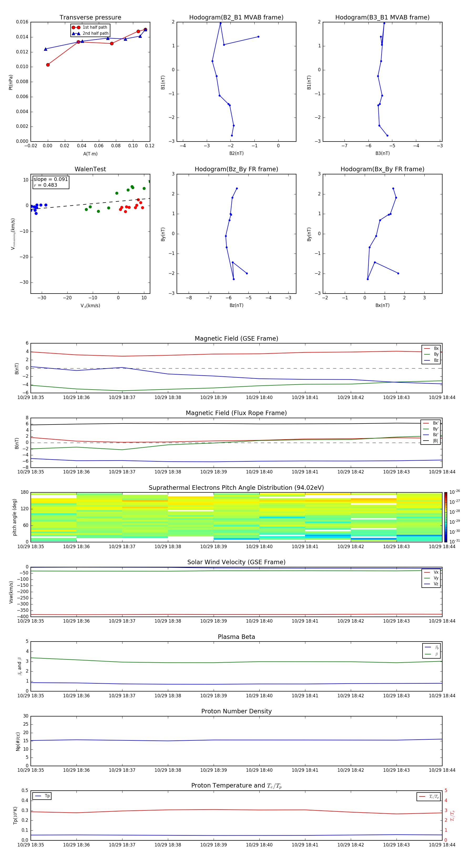473x868 pixels.
Task: Click the "Np(#/cc)" y-axis label
Action: [x=18, y=741]
